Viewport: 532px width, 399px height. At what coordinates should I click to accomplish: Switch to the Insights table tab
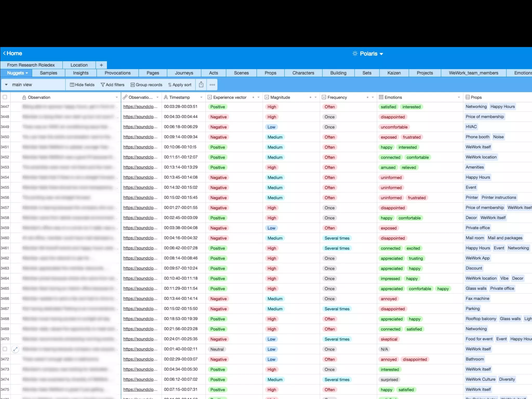point(81,73)
